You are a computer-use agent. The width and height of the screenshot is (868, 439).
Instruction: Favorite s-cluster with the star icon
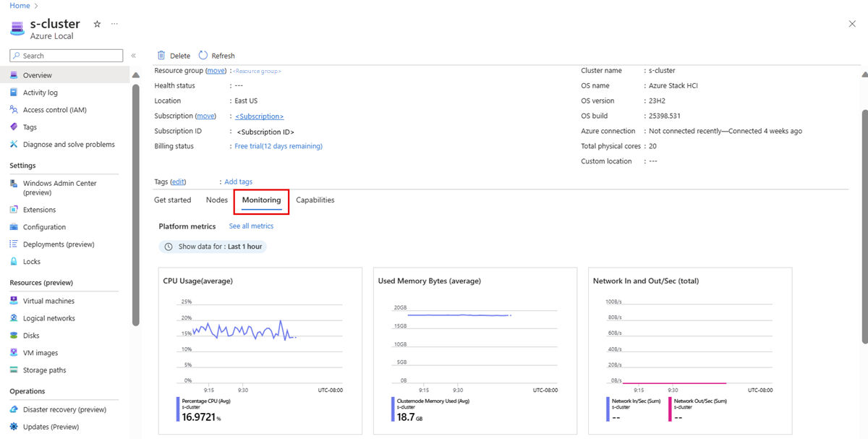[98, 24]
